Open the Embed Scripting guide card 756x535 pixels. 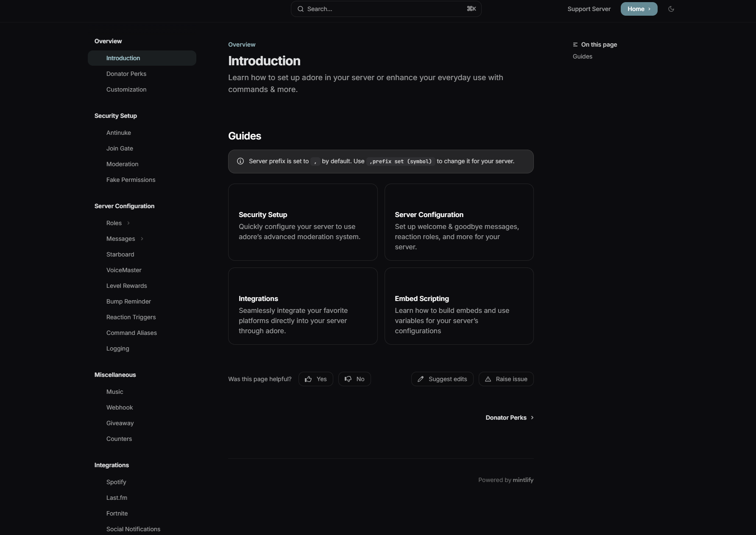(459, 306)
